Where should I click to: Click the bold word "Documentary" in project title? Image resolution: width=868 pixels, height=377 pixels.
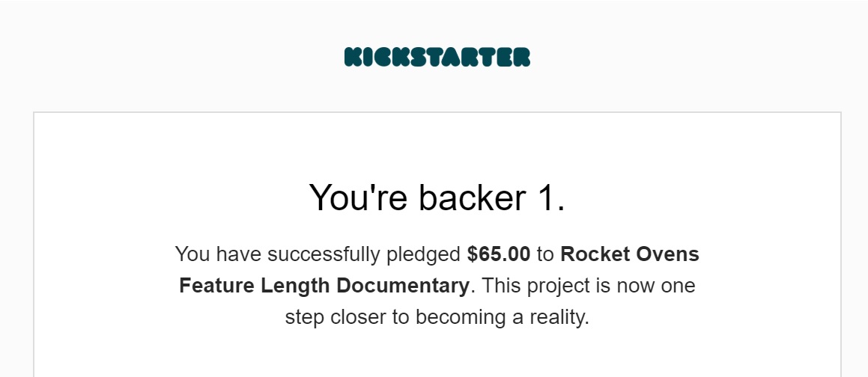click(403, 286)
